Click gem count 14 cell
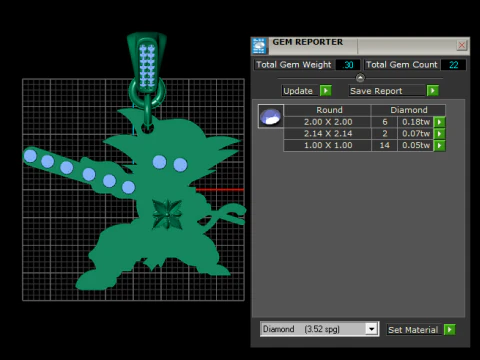The height and width of the screenshot is (360, 480). pyautogui.click(x=385, y=145)
